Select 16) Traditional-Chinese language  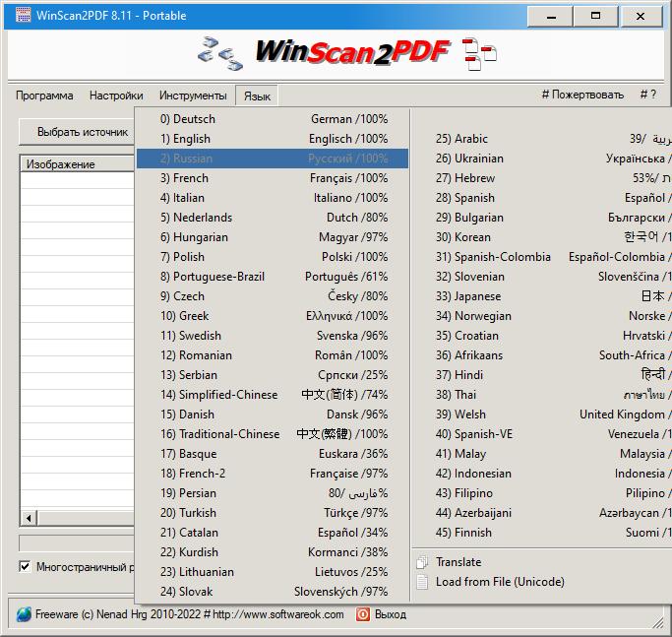click(273, 434)
